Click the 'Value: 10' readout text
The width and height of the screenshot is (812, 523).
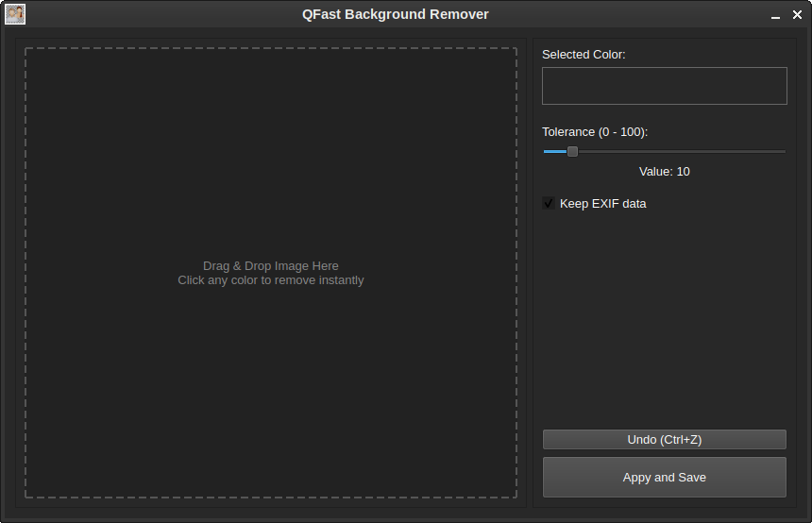point(664,172)
